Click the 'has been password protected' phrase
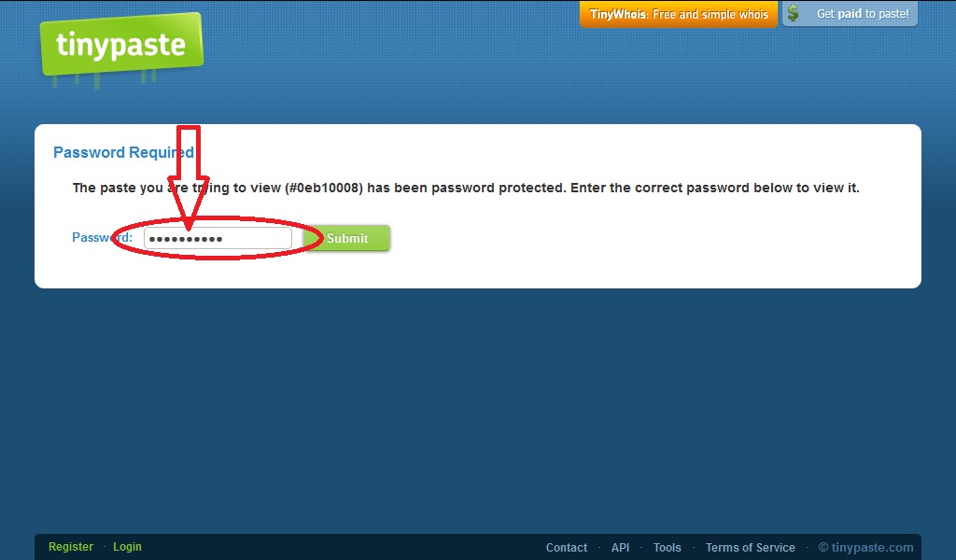Viewport: 956px width, 560px height. 466,188
